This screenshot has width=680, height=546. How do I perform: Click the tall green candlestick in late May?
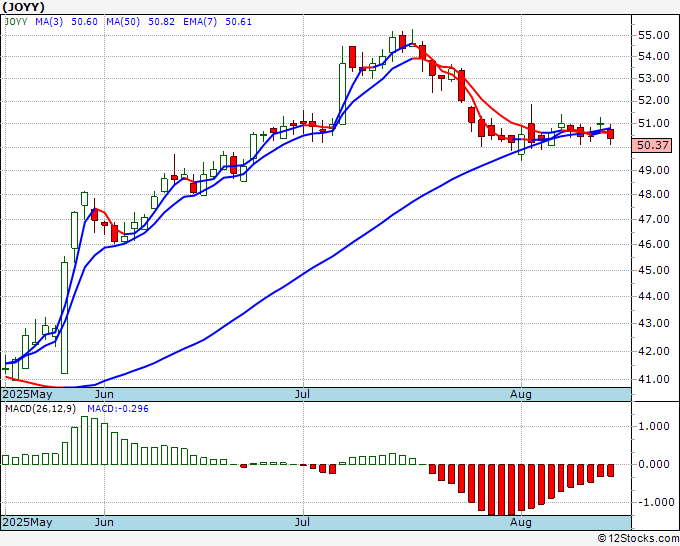65,317
